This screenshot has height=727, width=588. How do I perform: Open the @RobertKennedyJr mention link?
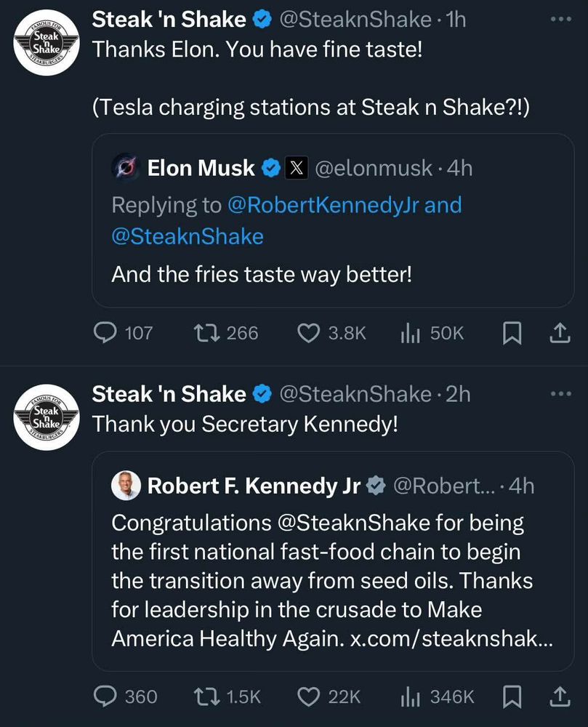[x=323, y=205]
